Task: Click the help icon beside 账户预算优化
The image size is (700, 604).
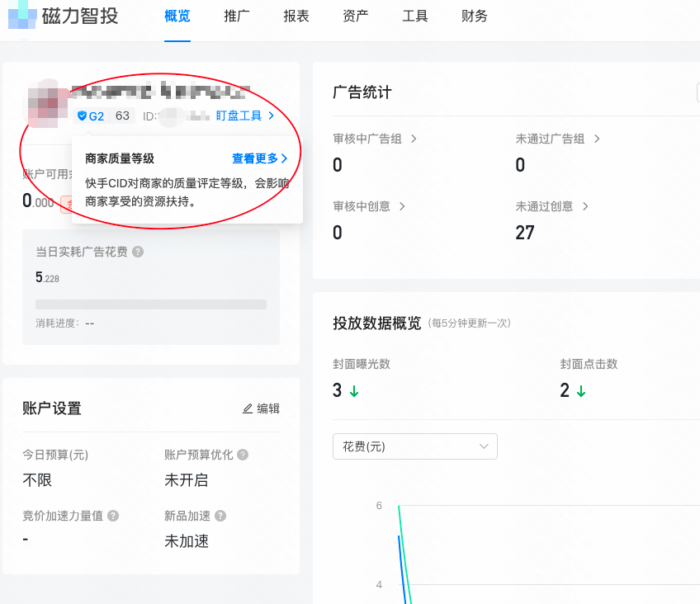Action: coord(242,454)
